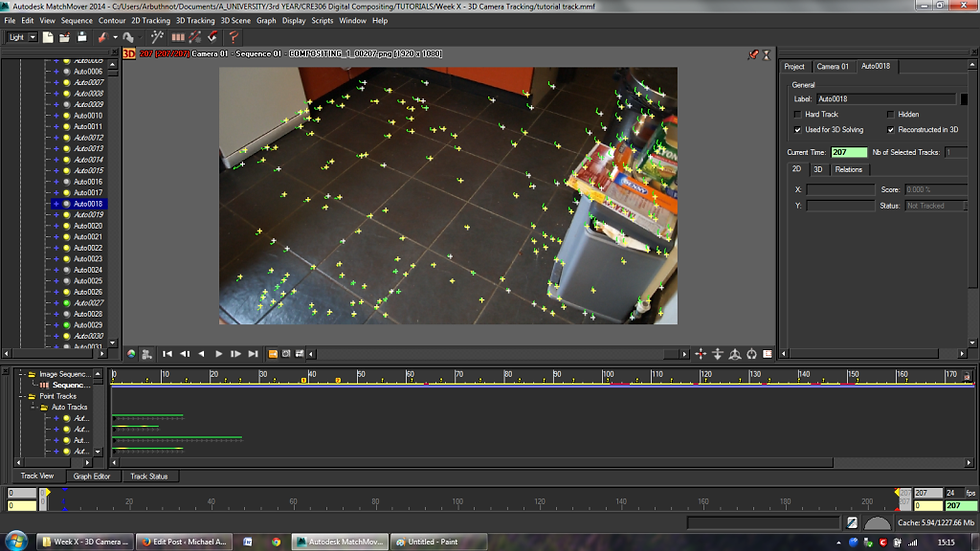
Task: Click the viewport frame scrub slider bar
Action: tap(498, 354)
